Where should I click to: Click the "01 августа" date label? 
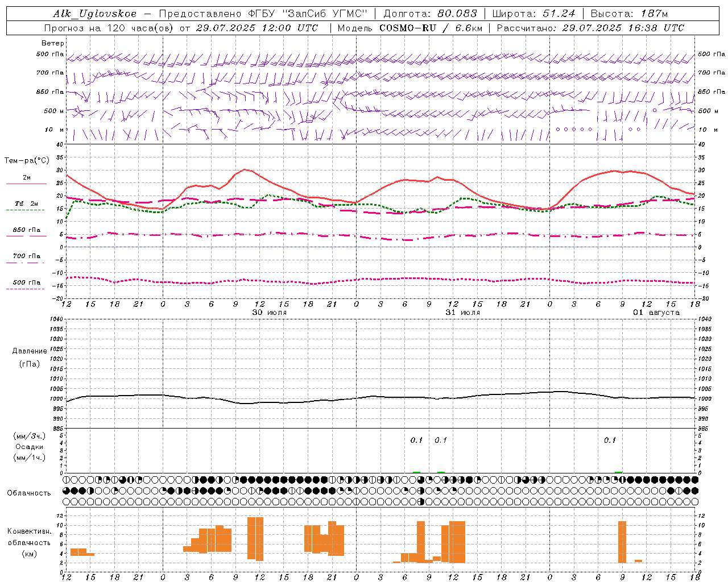[x=656, y=313]
